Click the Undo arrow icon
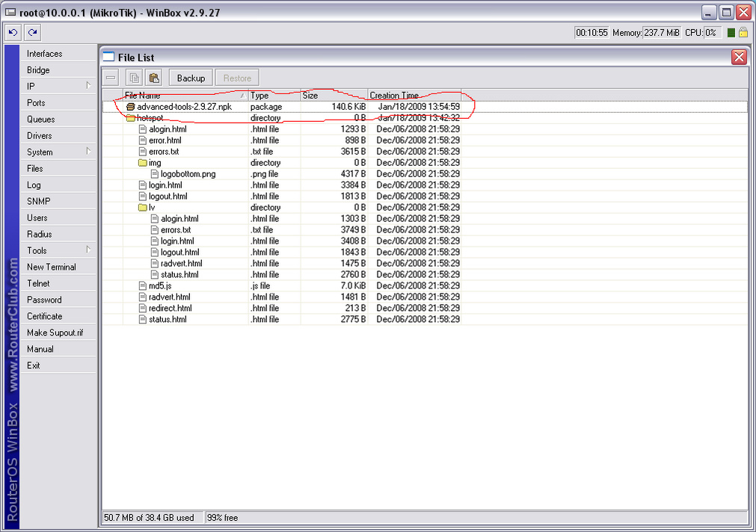Screen dimensions: 756x532 click(x=13, y=32)
